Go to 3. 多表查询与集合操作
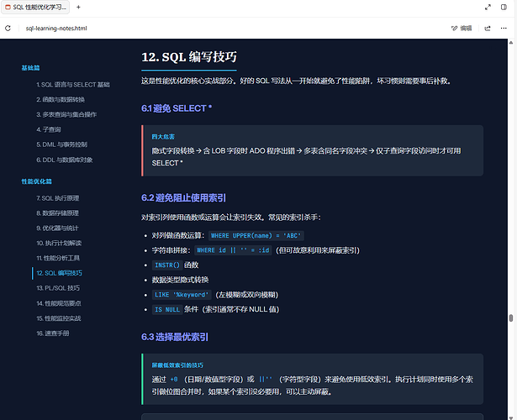The height and width of the screenshot is (420, 517). coord(66,114)
